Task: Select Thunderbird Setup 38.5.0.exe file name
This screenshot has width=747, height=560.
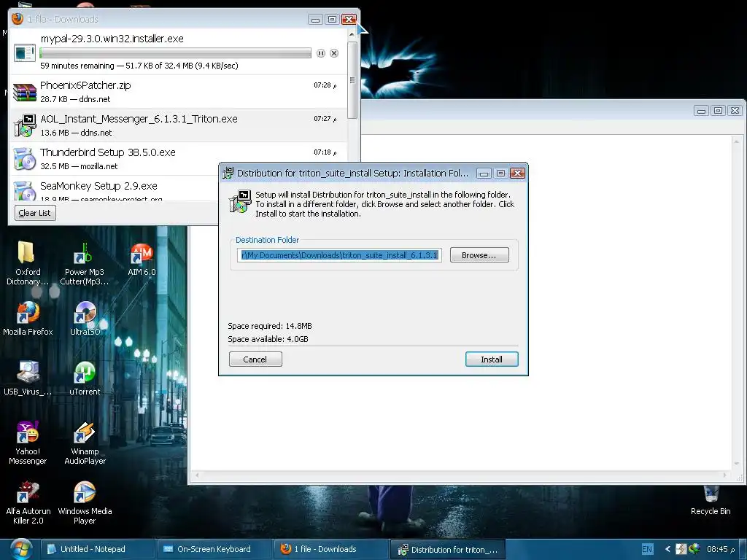Action: [x=108, y=152]
